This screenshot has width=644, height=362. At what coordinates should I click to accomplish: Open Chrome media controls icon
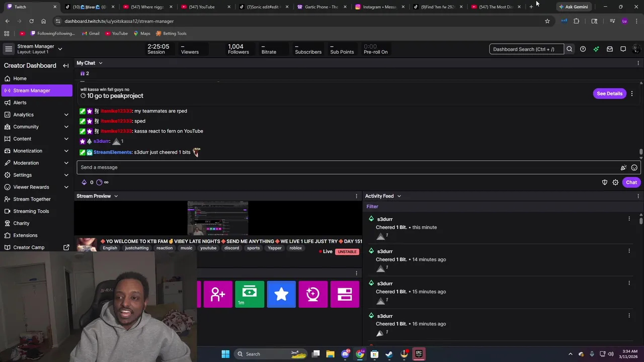(612, 21)
